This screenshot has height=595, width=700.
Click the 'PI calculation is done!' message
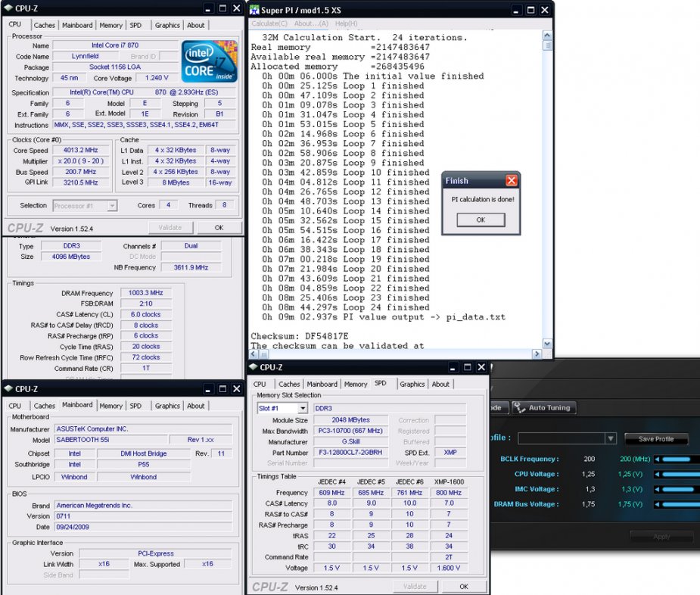click(x=483, y=199)
